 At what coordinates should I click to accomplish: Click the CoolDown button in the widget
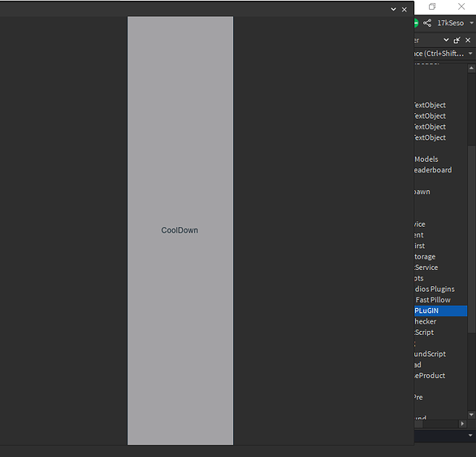coord(180,230)
